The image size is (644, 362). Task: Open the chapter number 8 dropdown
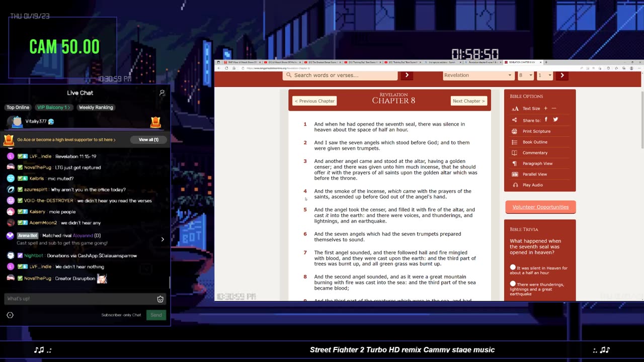pyautogui.click(x=525, y=75)
